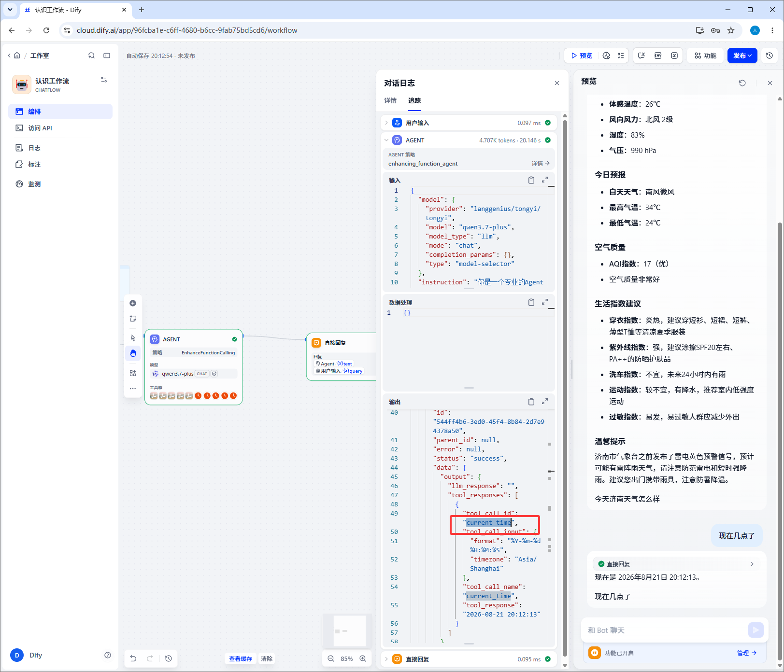The height and width of the screenshot is (672, 784).
Task: Open the Chrome menu with three dots
Action: click(772, 30)
